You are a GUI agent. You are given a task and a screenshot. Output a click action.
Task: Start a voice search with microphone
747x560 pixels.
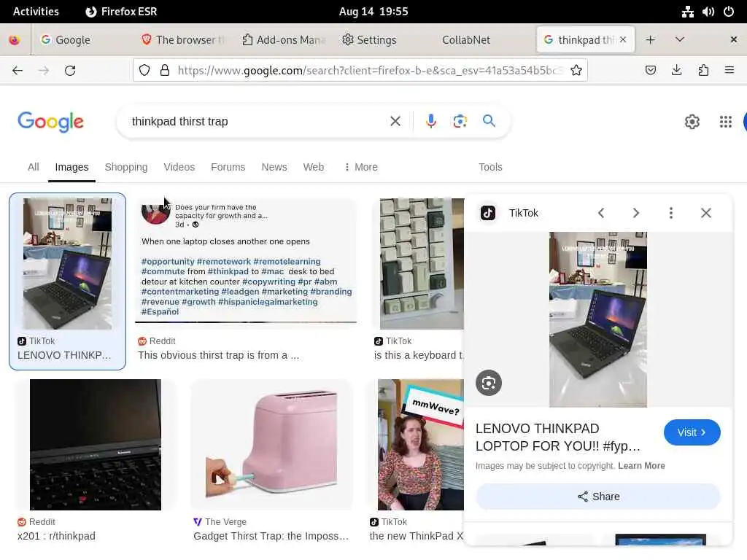click(x=430, y=122)
